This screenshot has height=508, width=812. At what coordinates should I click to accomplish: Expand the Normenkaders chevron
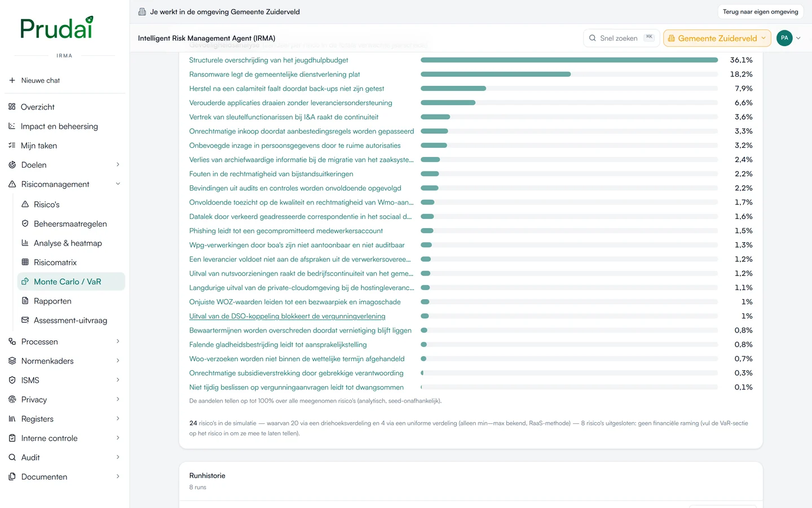[x=118, y=361]
